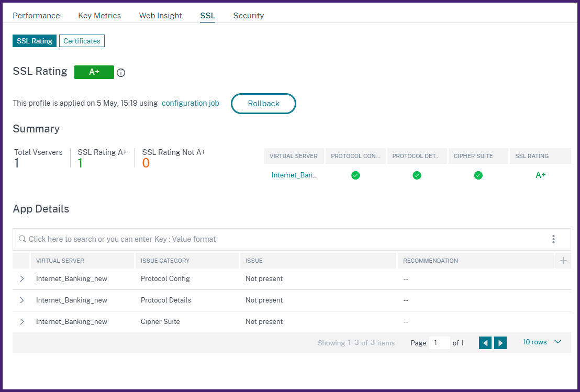Click the SSL Rating Not A+ count
Image resolution: width=580 pixels, height=392 pixels.
(x=146, y=163)
